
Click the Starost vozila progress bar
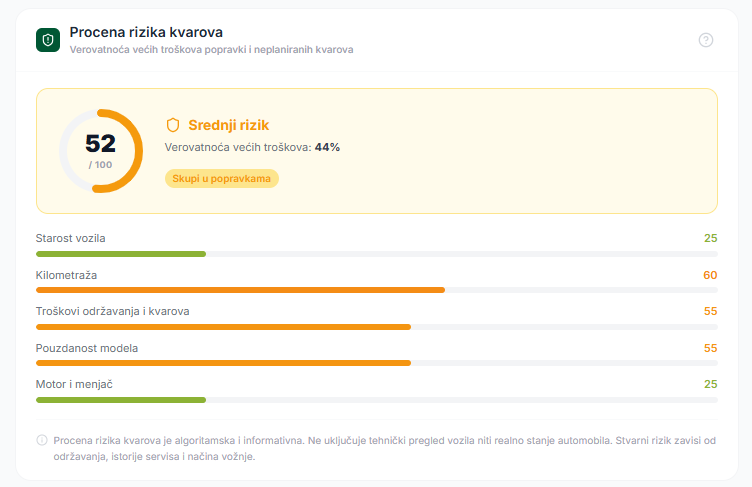[376, 254]
